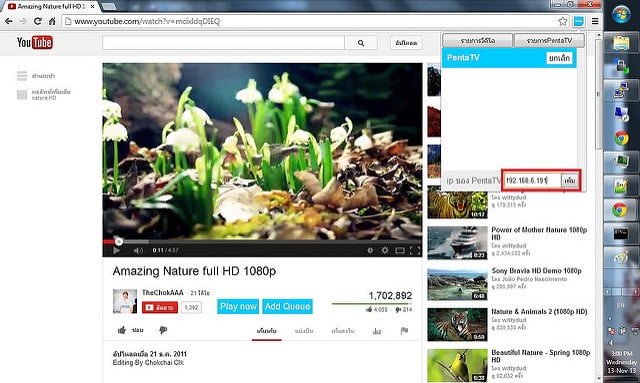Click the subscriber count 1,392 box
This screenshot has width=640, height=383.
tap(191, 307)
